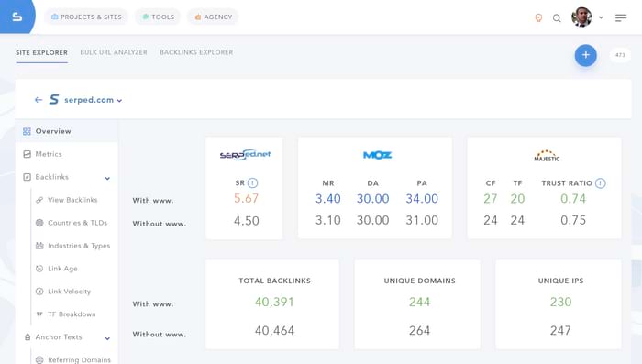Click total backlinks value 40,464
This screenshot has height=364, width=642.
point(274,330)
